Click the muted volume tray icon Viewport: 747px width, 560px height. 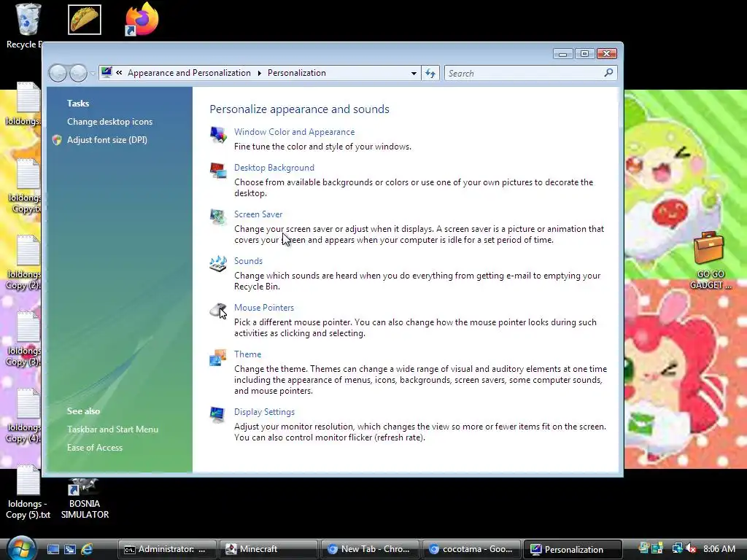(691, 548)
